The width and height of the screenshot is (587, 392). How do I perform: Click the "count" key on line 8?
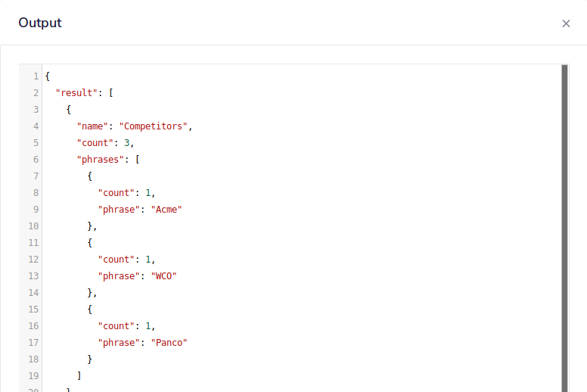pos(116,193)
